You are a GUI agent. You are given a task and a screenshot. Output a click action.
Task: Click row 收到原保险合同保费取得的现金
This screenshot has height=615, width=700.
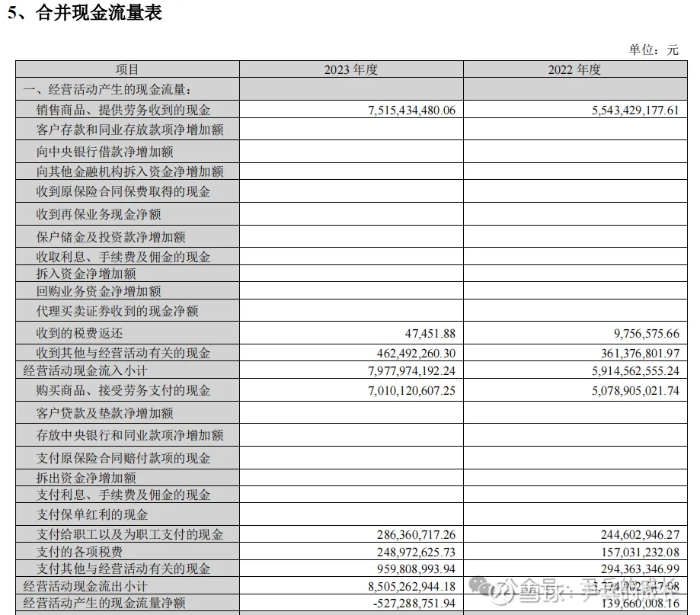point(351,191)
